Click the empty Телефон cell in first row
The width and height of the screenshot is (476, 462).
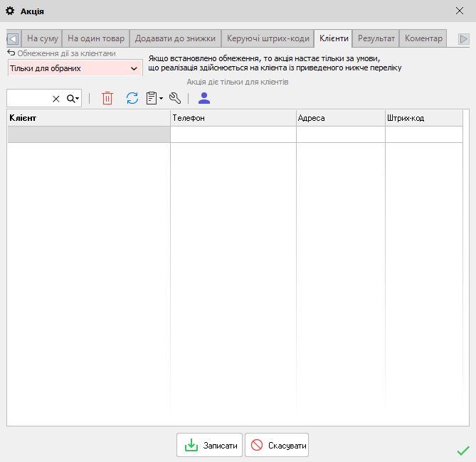(x=233, y=134)
